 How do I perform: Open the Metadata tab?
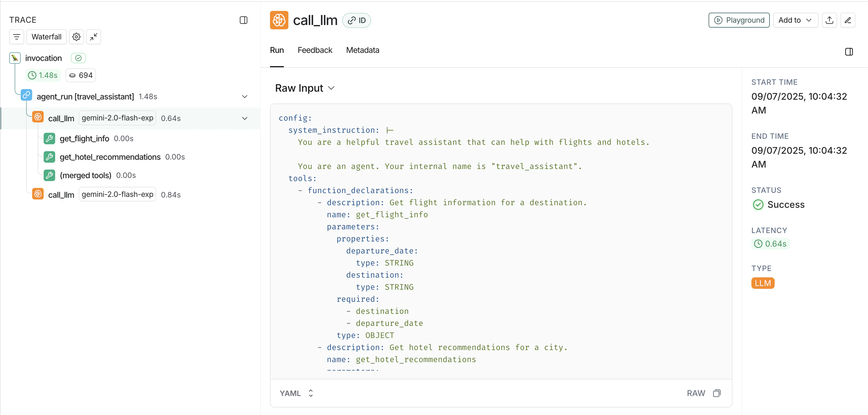pyautogui.click(x=362, y=50)
